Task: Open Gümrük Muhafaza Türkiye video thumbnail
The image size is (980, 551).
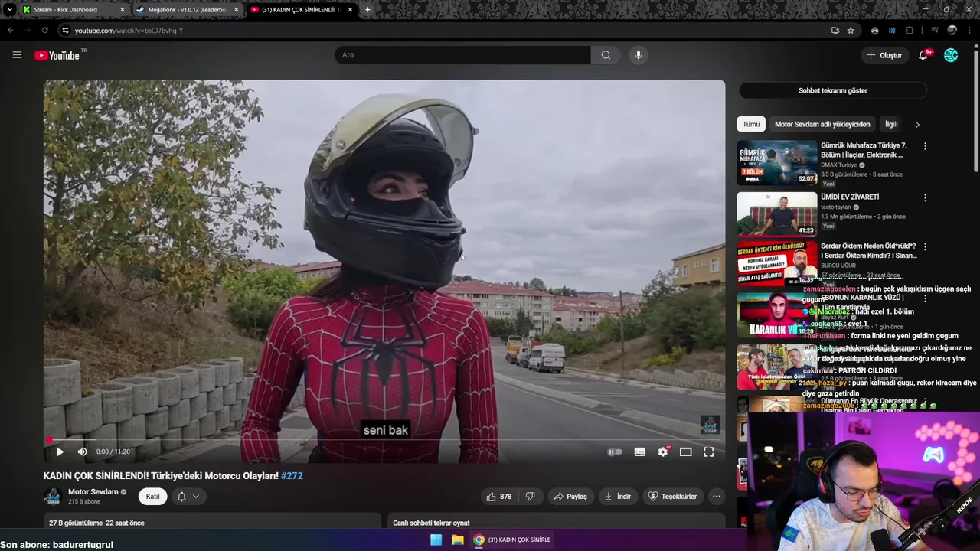Action: [x=777, y=162]
